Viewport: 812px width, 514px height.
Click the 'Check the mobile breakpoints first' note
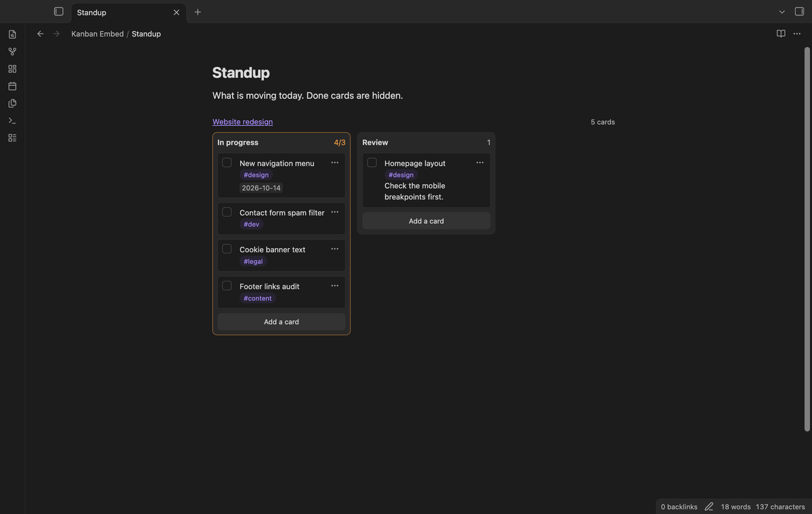point(415,191)
